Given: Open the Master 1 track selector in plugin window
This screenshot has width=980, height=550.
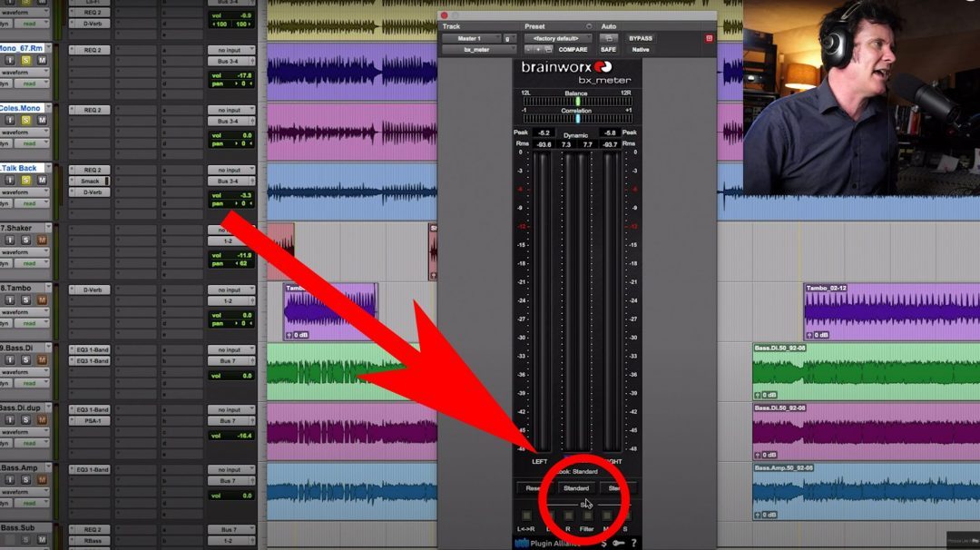Looking at the screenshot, I should 471,39.
